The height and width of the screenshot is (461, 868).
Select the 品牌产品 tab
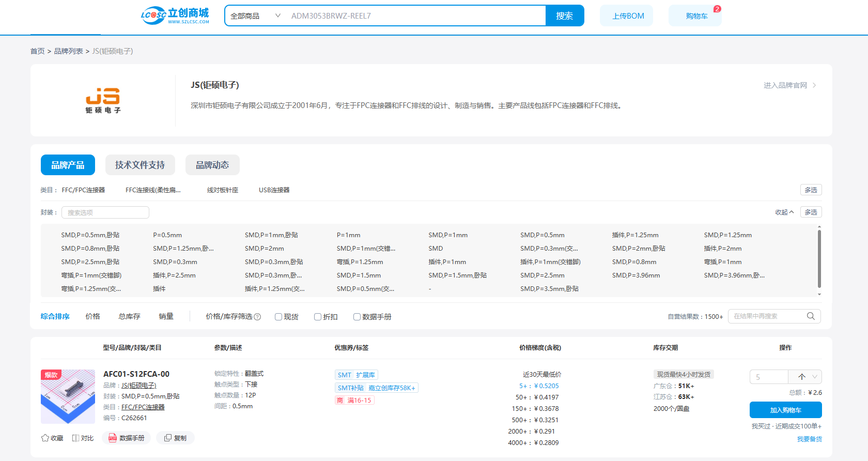coord(68,165)
